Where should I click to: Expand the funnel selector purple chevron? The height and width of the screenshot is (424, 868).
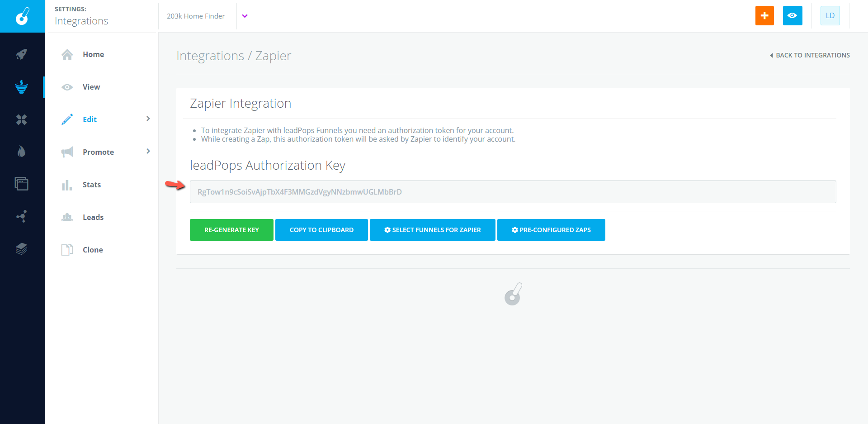pos(245,16)
